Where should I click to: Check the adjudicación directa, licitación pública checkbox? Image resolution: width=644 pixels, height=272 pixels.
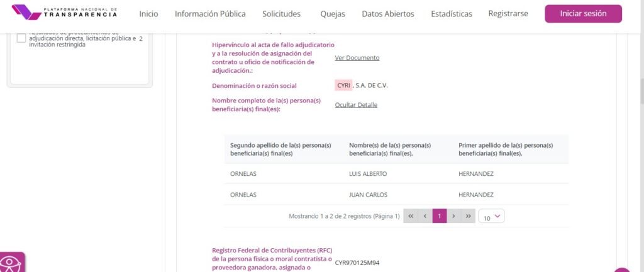(x=21, y=38)
